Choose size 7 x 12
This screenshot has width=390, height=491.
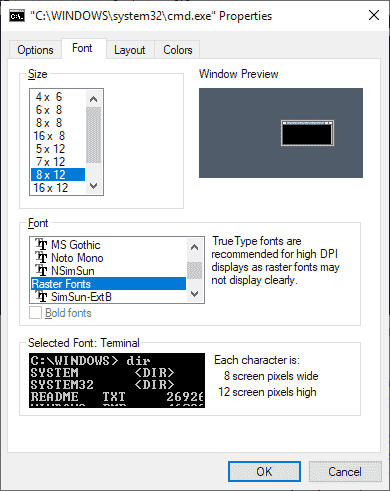(x=58, y=162)
